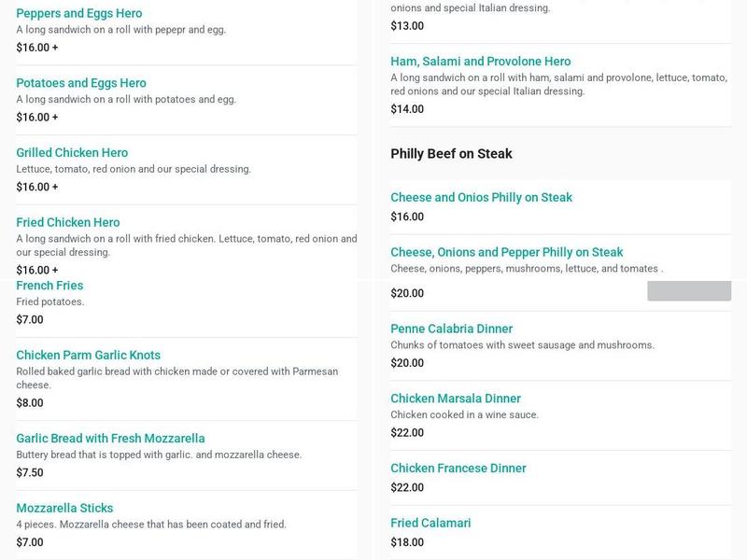Screen dimensions: 747x560
Task: Open the Peppers and Eggs Hero item
Action: [80, 14]
